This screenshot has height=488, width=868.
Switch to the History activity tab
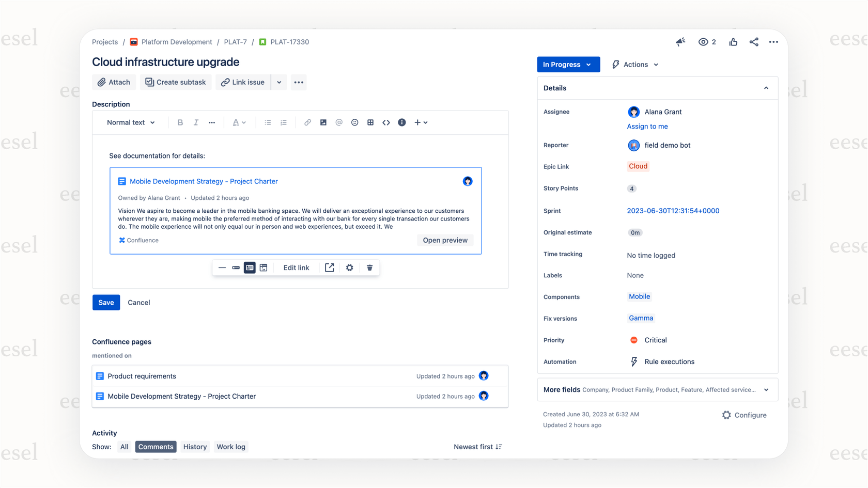click(x=194, y=447)
